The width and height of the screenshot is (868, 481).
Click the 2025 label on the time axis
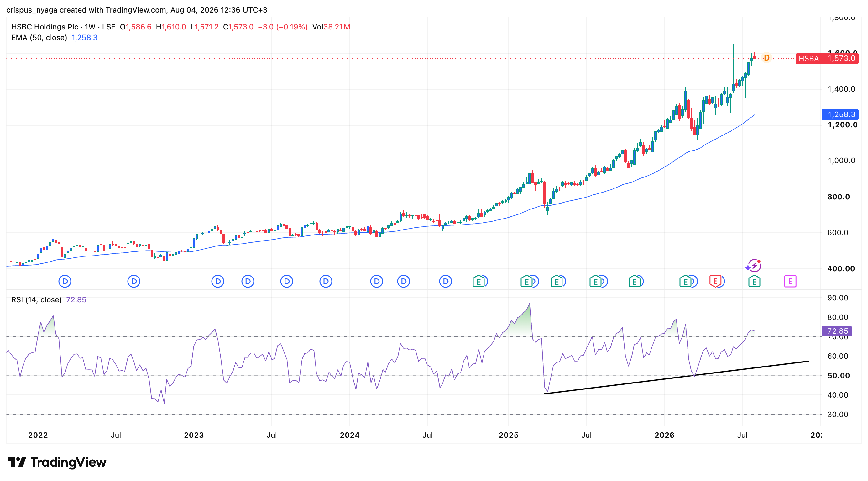tap(509, 435)
